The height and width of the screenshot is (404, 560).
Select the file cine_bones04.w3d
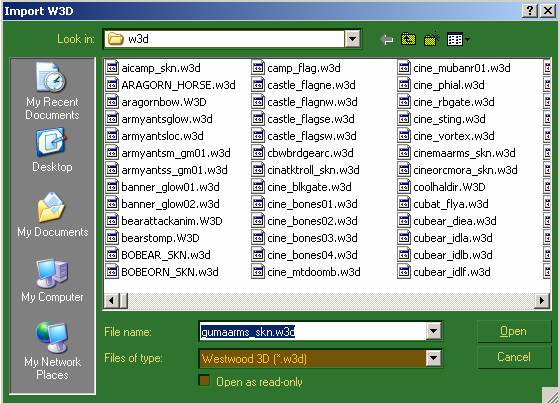click(305, 255)
